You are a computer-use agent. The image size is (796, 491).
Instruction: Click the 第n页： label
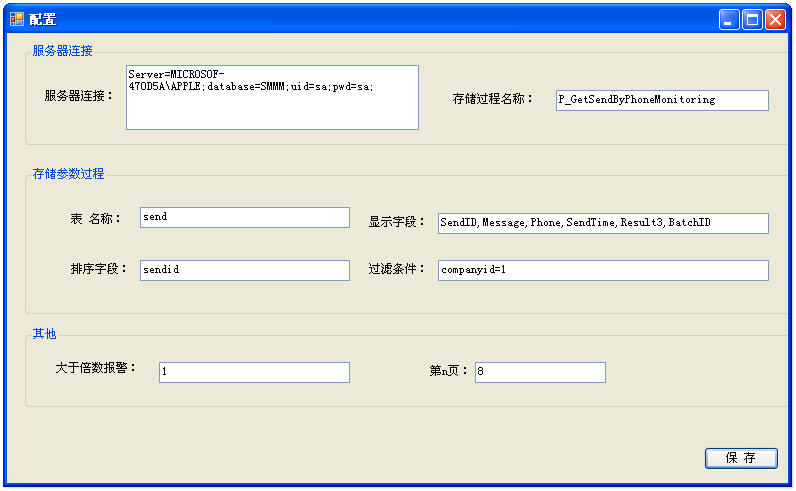point(449,371)
